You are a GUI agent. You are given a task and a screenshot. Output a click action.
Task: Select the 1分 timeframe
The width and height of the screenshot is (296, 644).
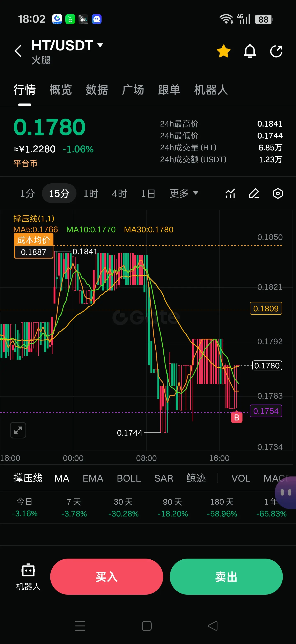(28, 193)
